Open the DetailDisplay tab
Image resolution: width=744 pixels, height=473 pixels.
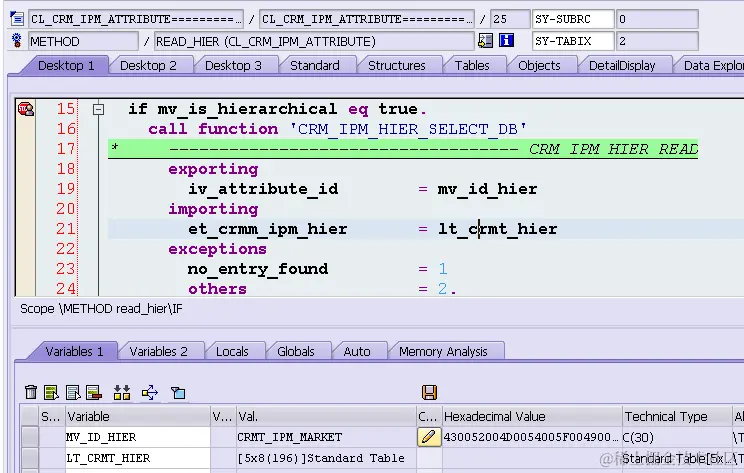point(622,65)
